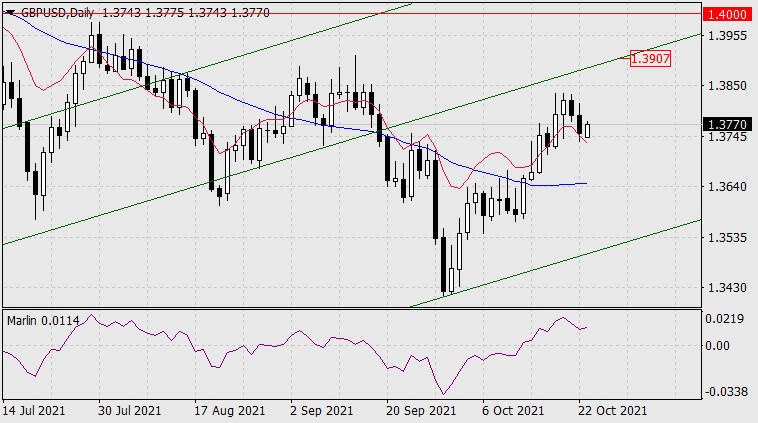This screenshot has width=758, height=423.
Task: Click the 30 Jul 2021 date label
Action: [129, 411]
